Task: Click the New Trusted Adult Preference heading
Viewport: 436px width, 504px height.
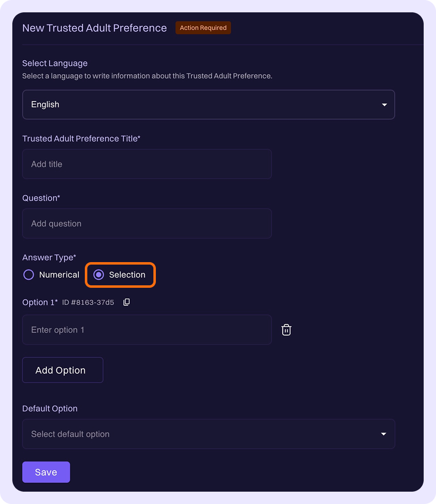Action: [94, 28]
